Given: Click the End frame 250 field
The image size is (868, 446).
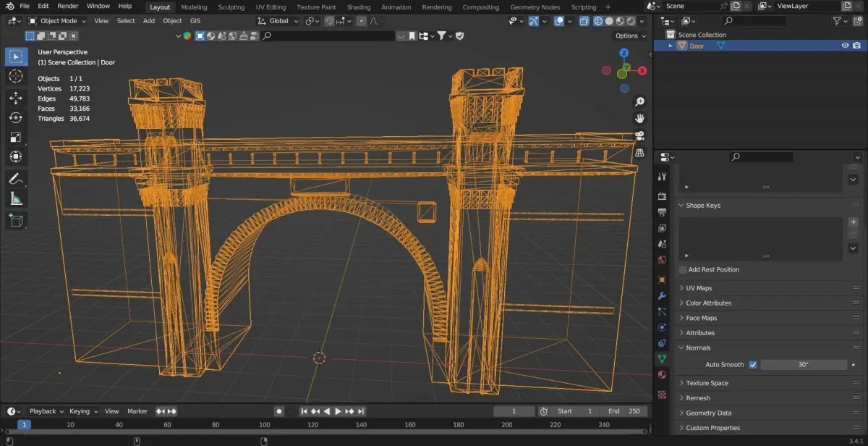Looking at the screenshot, I should point(625,411).
